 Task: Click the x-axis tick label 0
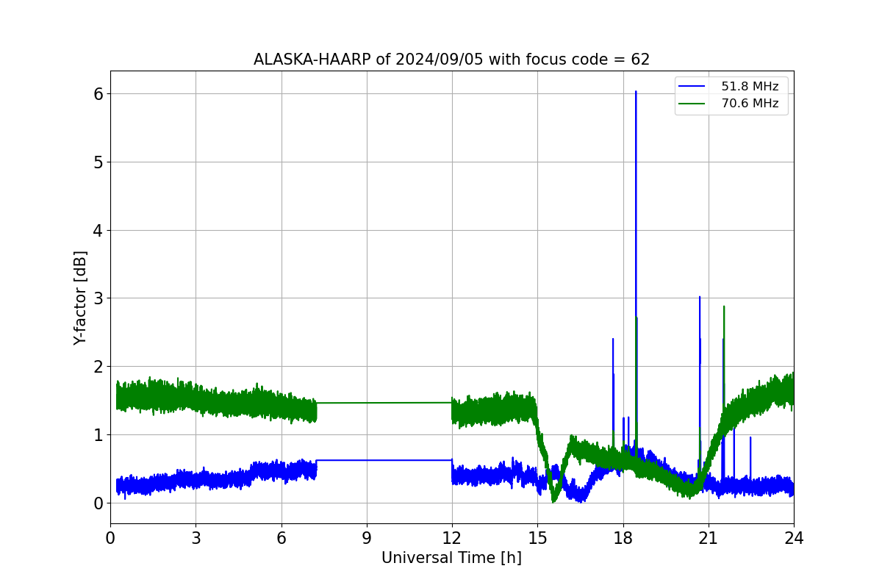[110, 538]
